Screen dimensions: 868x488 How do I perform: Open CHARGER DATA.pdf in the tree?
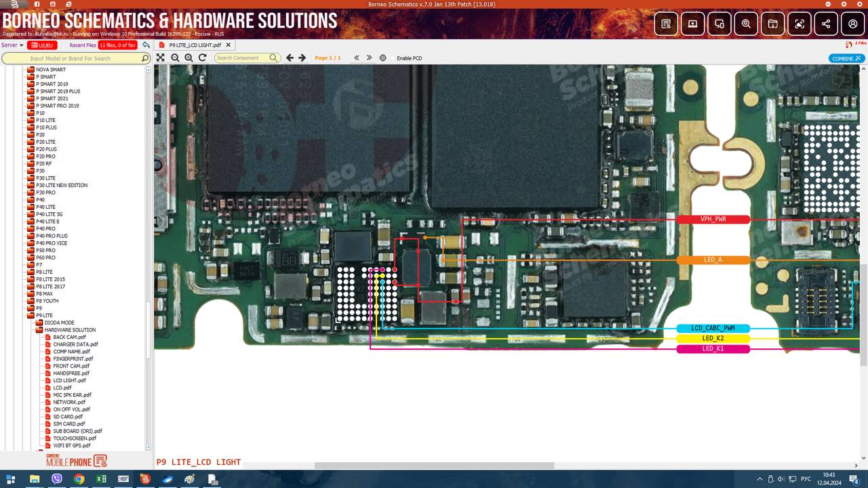75,344
